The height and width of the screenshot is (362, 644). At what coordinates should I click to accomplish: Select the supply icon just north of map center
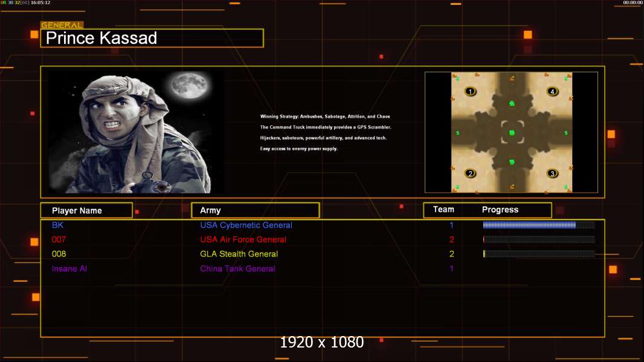pyautogui.click(x=512, y=103)
